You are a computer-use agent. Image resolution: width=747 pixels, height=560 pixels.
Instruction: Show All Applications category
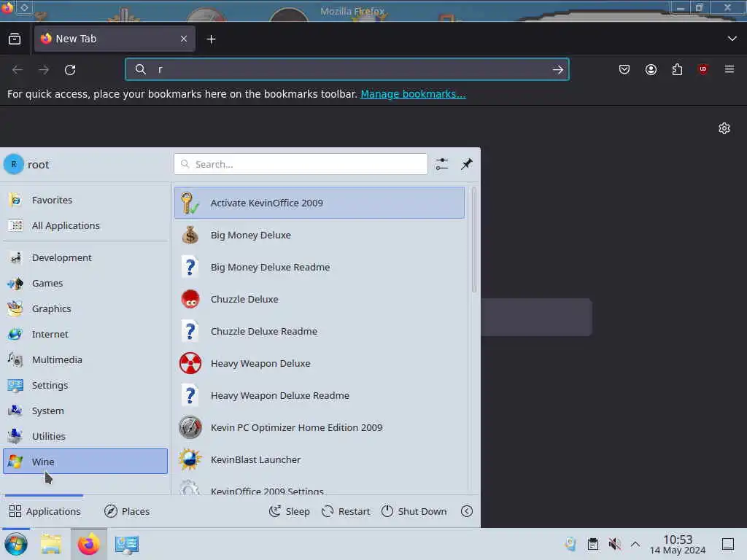[x=85, y=225]
